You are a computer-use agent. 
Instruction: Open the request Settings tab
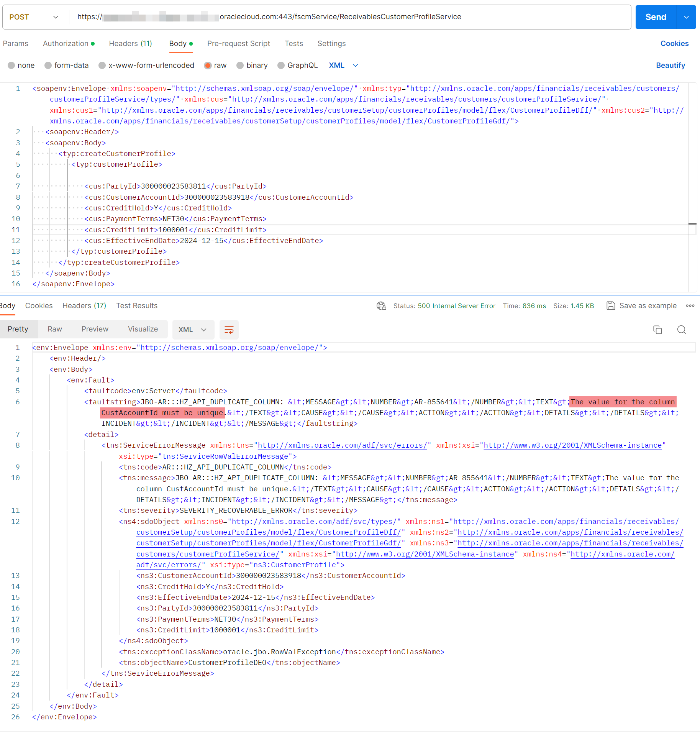coord(331,44)
